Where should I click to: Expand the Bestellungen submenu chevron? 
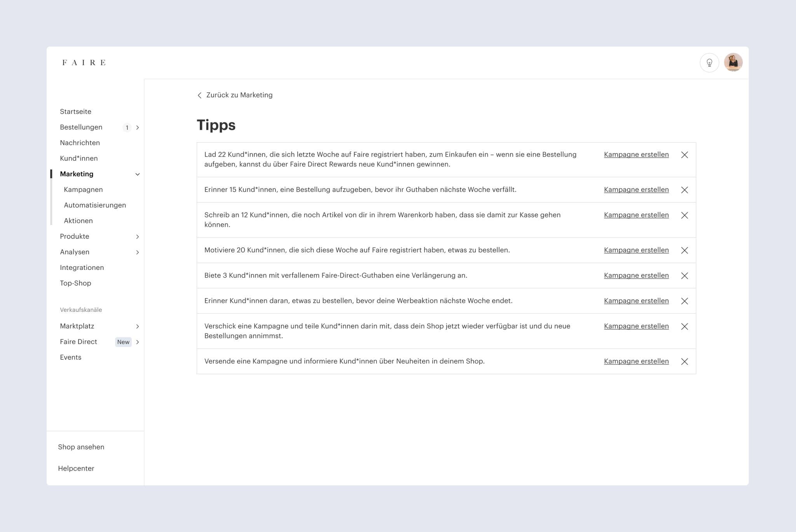point(138,128)
